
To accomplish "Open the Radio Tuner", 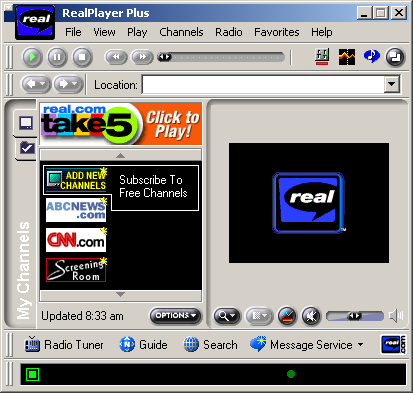I will pyautogui.click(x=64, y=345).
